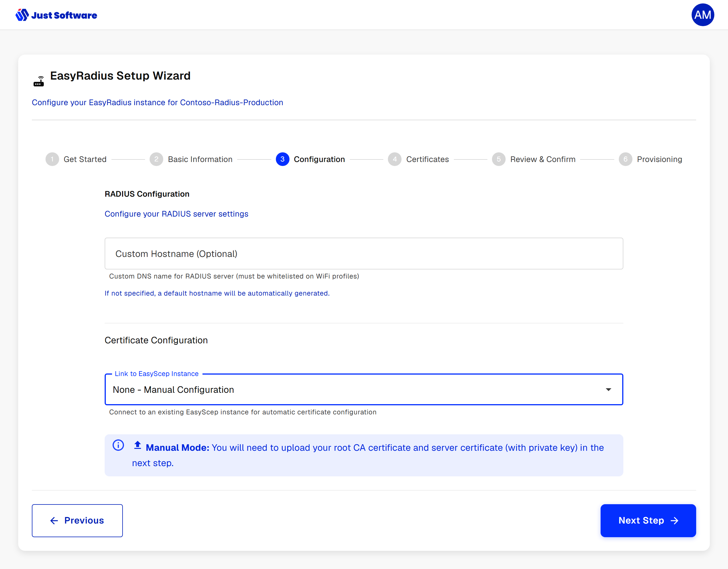Click the RADIUS Configuration heading

click(x=147, y=194)
